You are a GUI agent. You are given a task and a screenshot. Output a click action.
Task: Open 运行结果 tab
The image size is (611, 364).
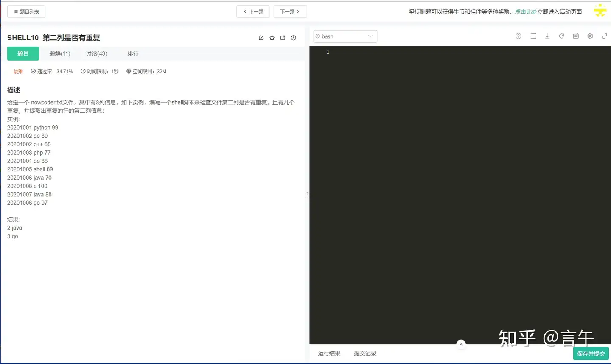[x=329, y=353]
